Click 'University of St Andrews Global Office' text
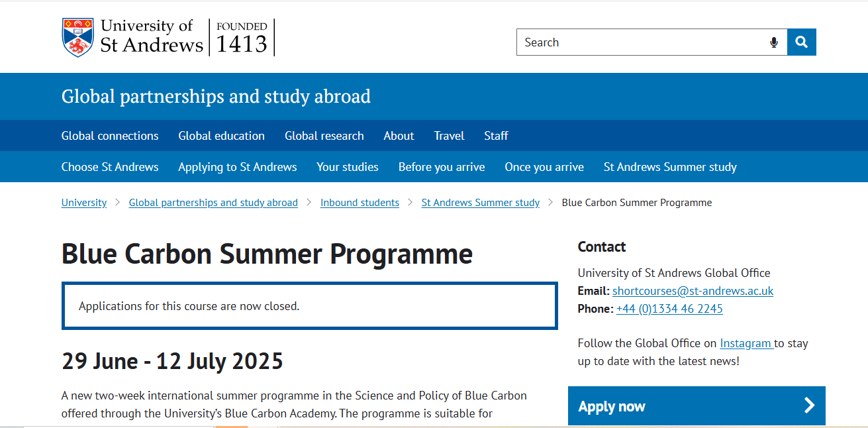 click(674, 273)
